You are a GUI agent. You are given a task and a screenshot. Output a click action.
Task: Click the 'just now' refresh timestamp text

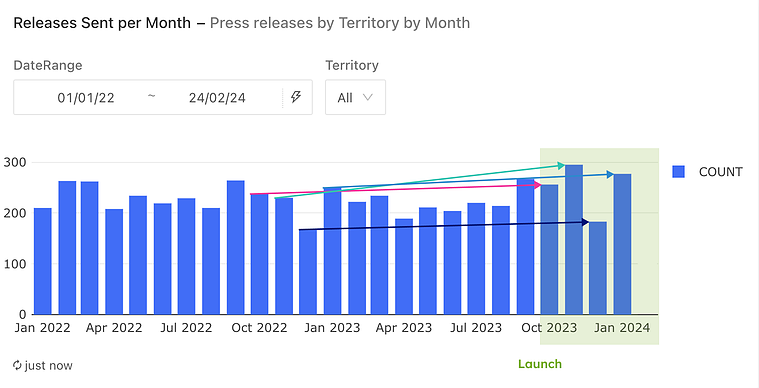[48, 366]
